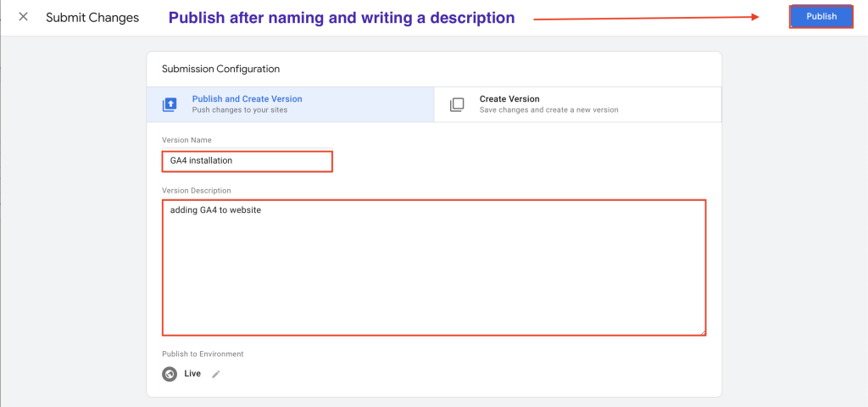This screenshot has width=868, height=407.
Task: Click 'Save changes and create a new version' text
Action: 548,109
